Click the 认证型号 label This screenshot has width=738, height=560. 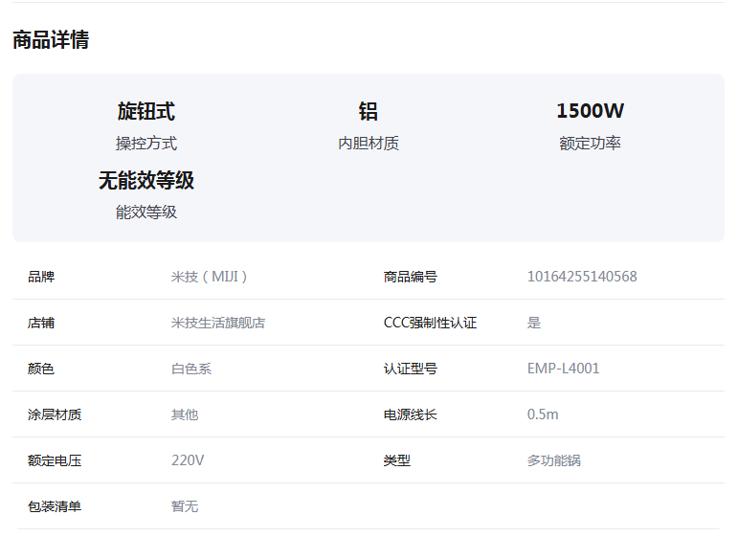point(410,369)
